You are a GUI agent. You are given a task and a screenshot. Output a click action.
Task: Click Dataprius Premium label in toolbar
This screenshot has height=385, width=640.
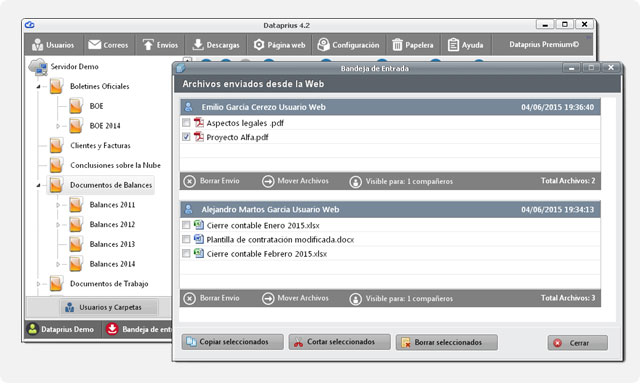click(x=544, y=44)
